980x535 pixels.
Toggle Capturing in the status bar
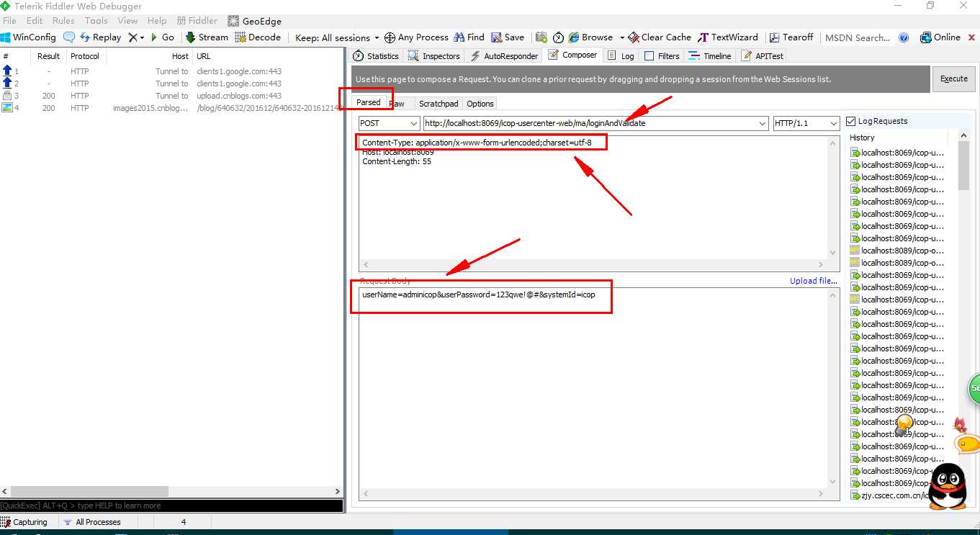point(24,522)
